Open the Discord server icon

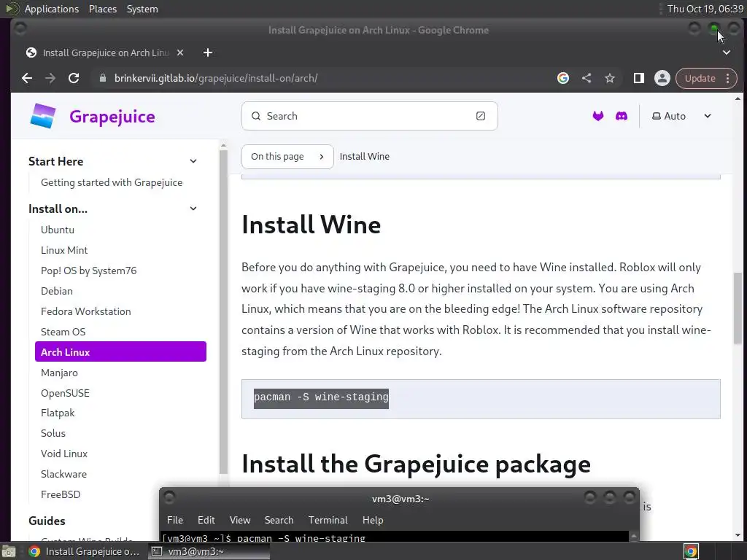[x=622, y=116]
